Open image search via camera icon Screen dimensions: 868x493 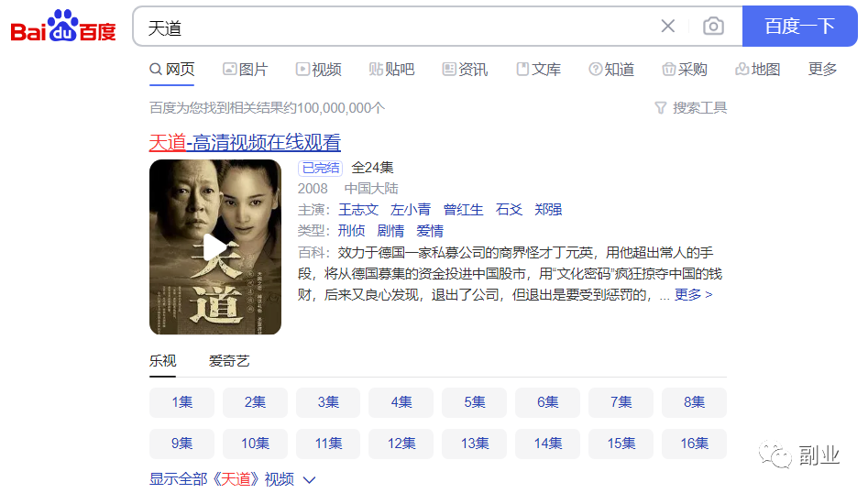tap(713, 26)
